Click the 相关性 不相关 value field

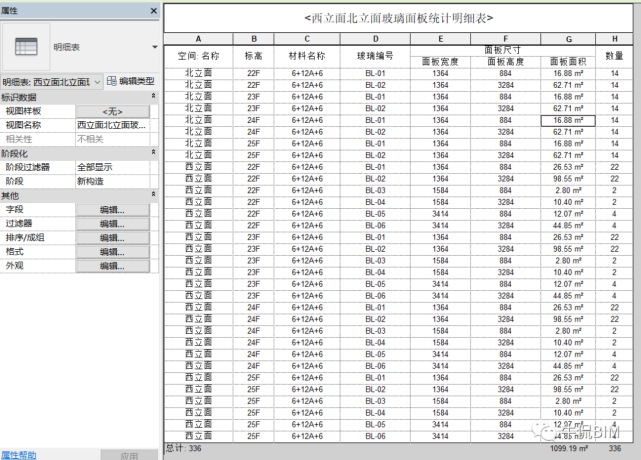click(112, 139)
